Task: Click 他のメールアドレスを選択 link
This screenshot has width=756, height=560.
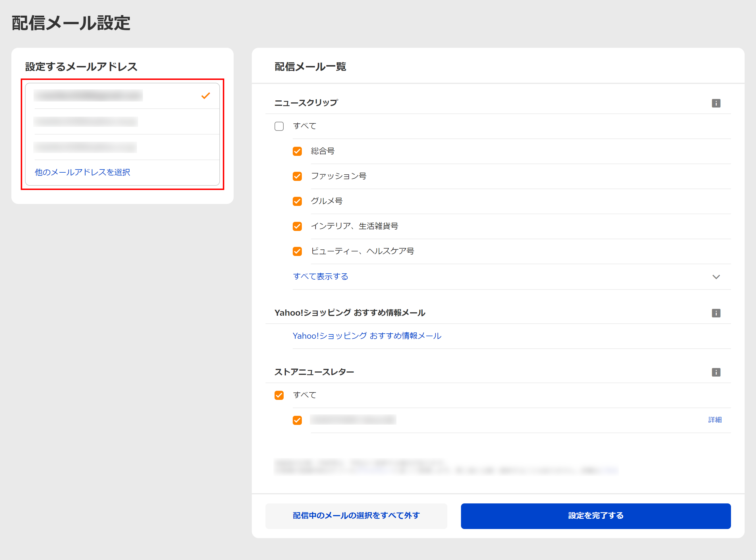Action: tap(82, 172)
